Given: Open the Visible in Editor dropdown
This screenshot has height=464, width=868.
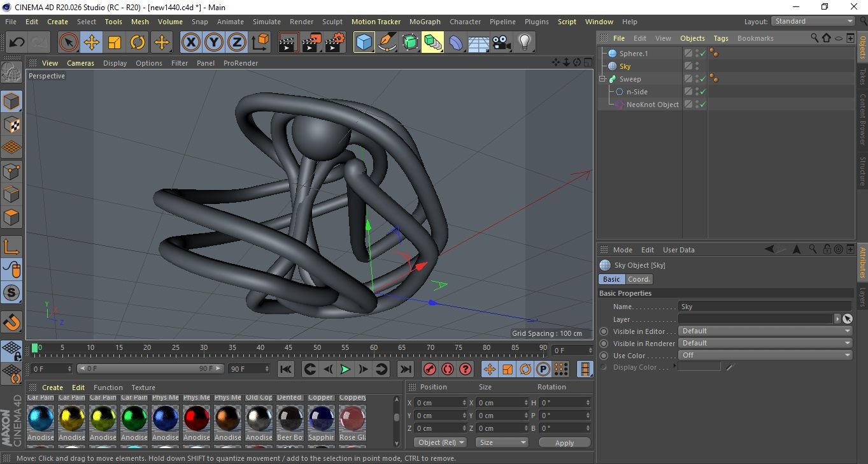Looking at the screenshot, I should pyautogui.click(x=765, y=331).
